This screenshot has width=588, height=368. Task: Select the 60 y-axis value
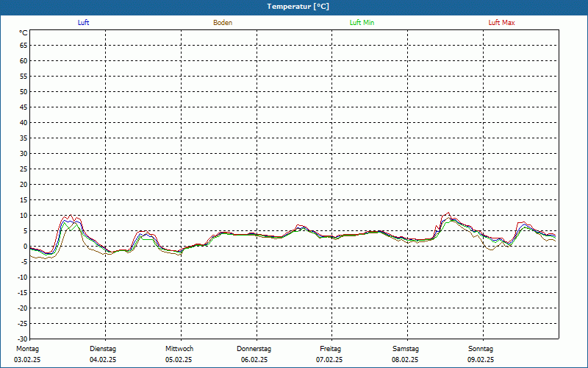point(24,61)
